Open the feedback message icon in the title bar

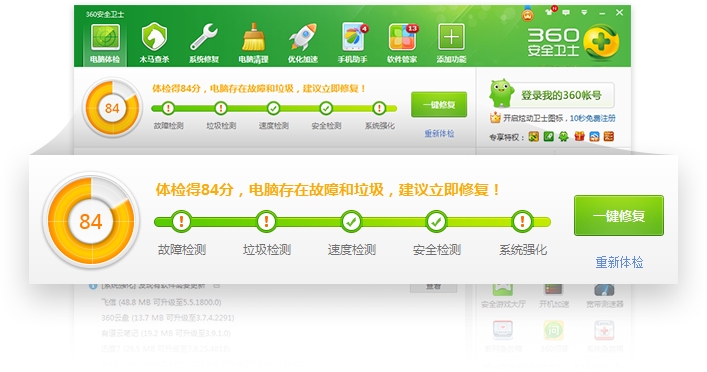tap(566, 13)
